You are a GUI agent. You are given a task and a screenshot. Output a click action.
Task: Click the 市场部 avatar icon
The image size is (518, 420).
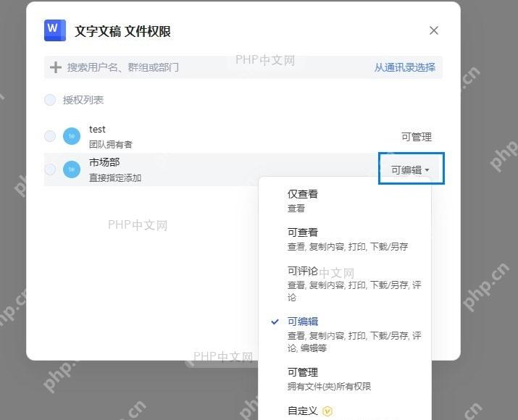point(72,169)
